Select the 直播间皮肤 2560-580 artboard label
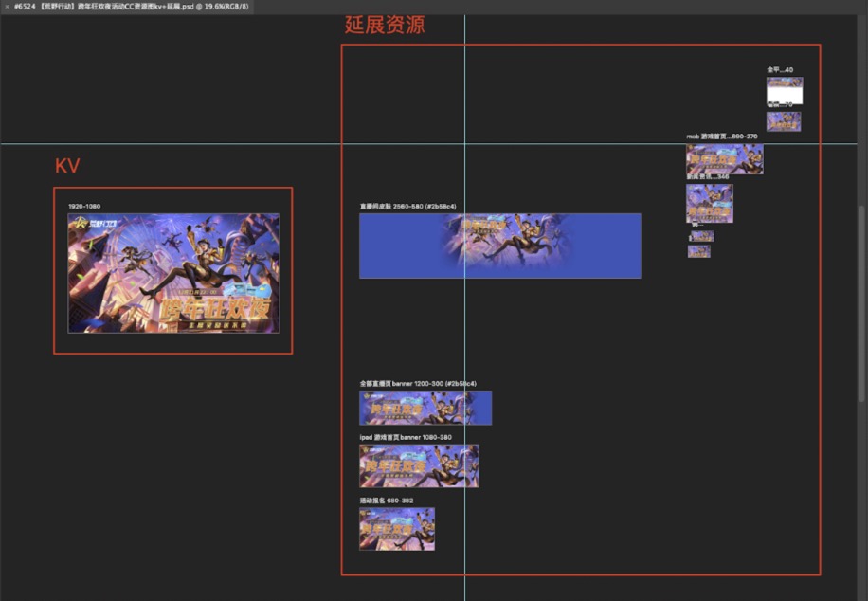868x601 pixels. tap(408, 206)
